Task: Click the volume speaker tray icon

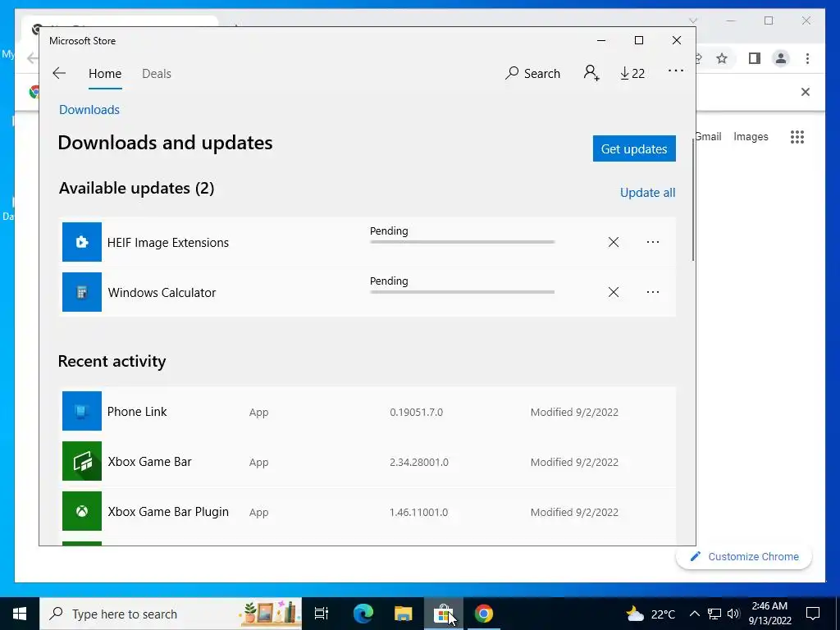Action: pos(733,614)
